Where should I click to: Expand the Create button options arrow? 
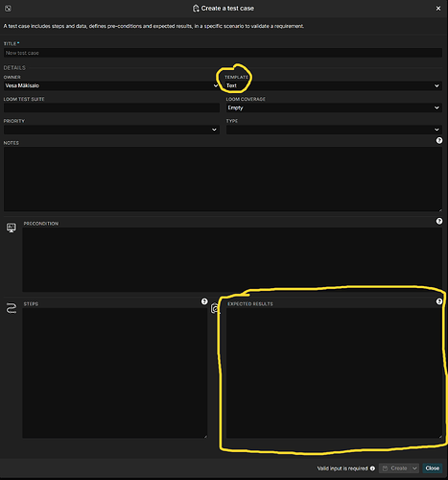coord(414,468)
